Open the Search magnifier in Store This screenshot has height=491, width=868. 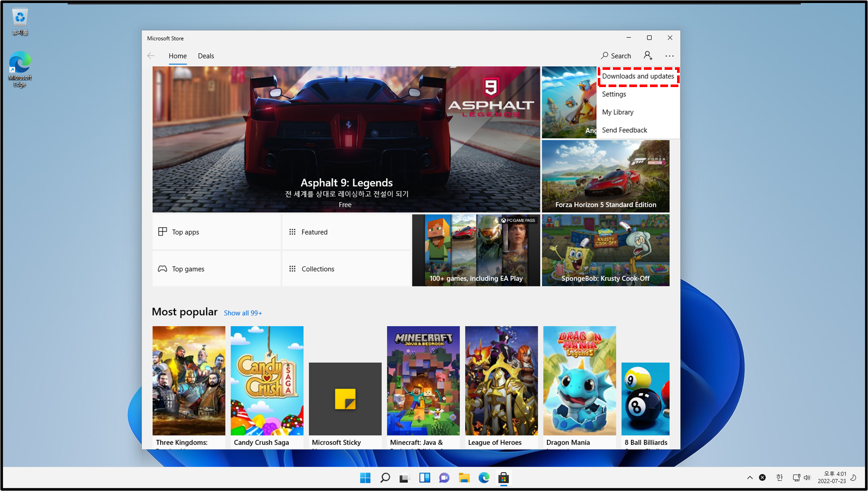point(616,56)
